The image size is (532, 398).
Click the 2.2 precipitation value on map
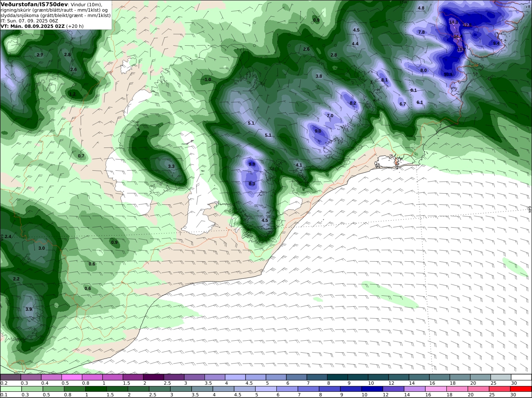(16, 279)
